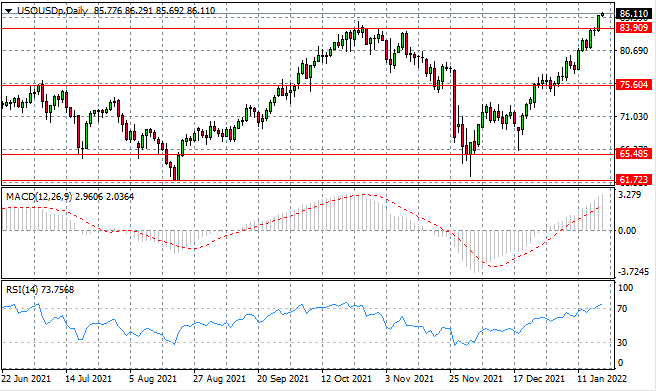
Task: Click MACD scale value 3.279
Action: point(630,195)
